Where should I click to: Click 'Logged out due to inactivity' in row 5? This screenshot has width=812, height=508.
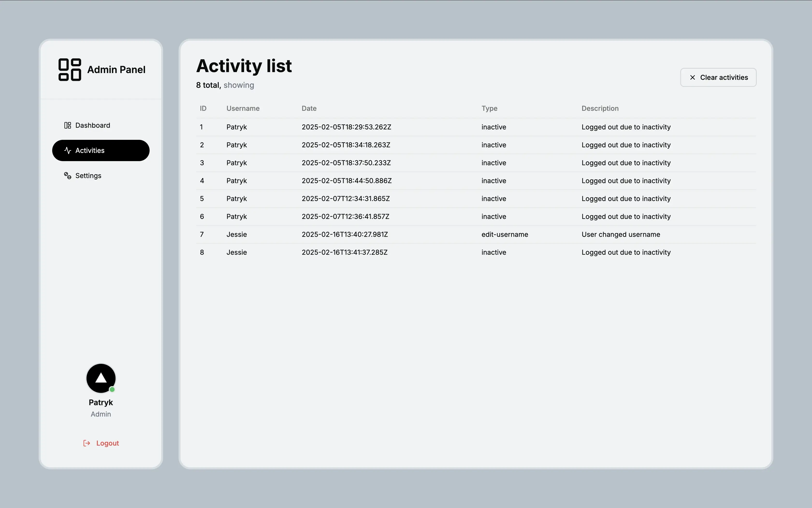pyautogui.click(x=626, y=199)
